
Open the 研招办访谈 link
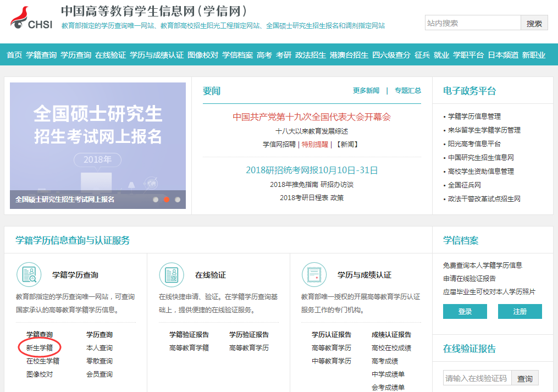(x=337, y=184)
